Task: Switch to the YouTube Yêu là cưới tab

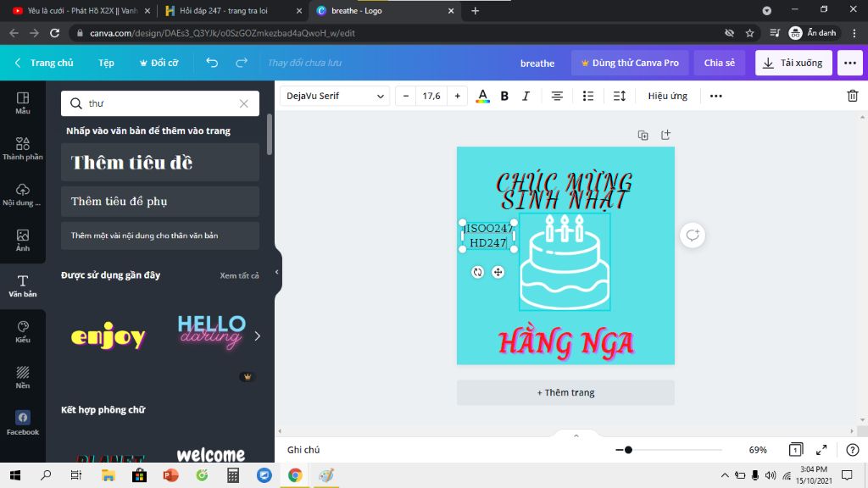Action: 81,10
